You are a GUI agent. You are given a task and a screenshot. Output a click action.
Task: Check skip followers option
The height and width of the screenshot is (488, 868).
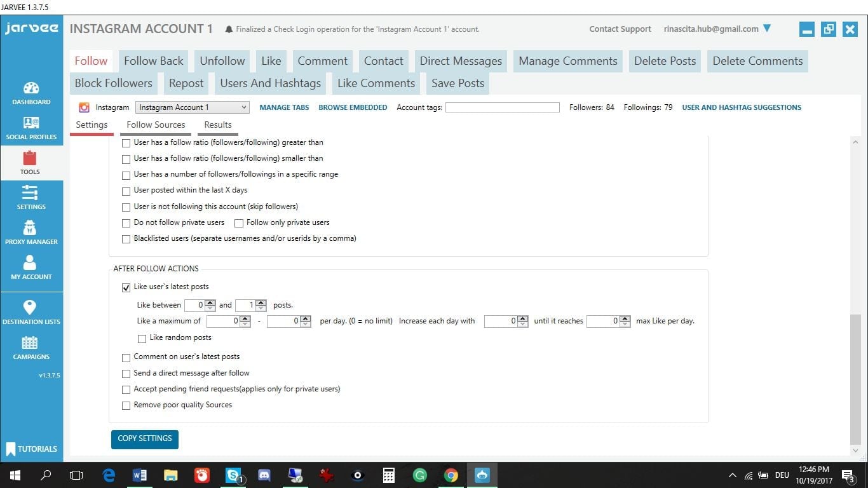tap(126, 207)
